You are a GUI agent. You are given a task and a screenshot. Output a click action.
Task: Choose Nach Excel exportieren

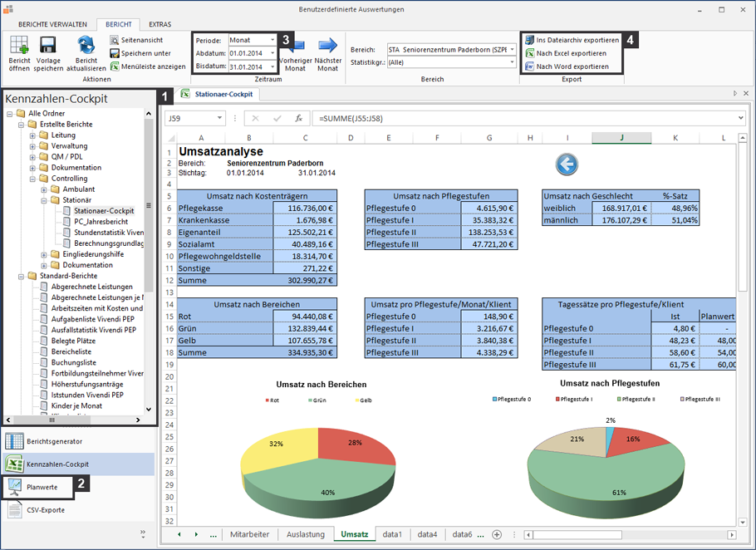tap(566, 53)
